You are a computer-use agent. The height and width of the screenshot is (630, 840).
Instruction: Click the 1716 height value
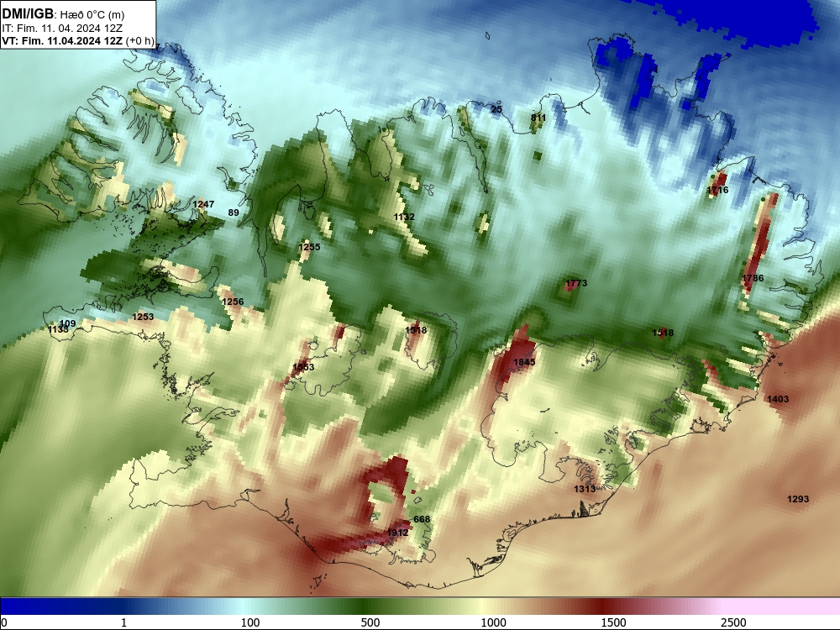click(717, 190)
